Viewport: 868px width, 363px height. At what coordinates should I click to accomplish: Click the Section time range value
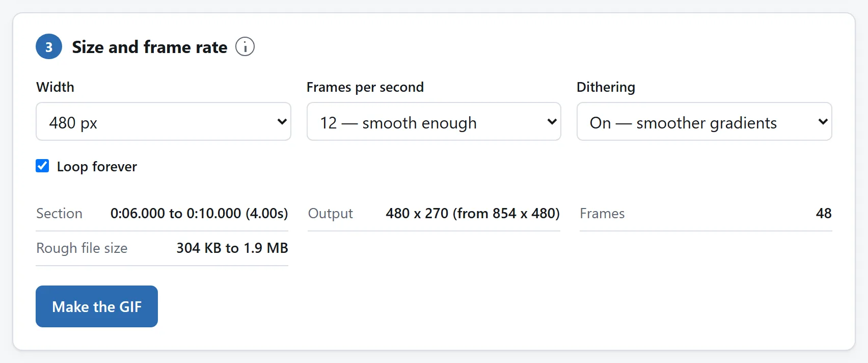point(199,213)
